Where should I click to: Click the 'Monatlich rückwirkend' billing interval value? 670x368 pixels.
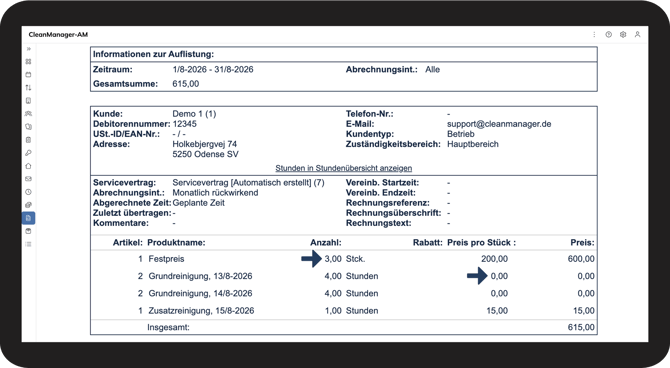[215, 193]
